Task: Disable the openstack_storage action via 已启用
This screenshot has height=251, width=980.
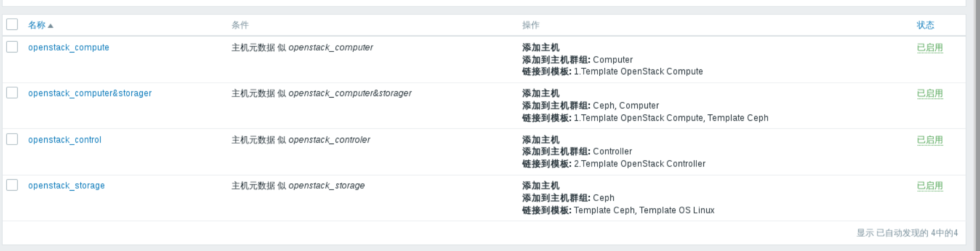Action: tap(929, 186)
